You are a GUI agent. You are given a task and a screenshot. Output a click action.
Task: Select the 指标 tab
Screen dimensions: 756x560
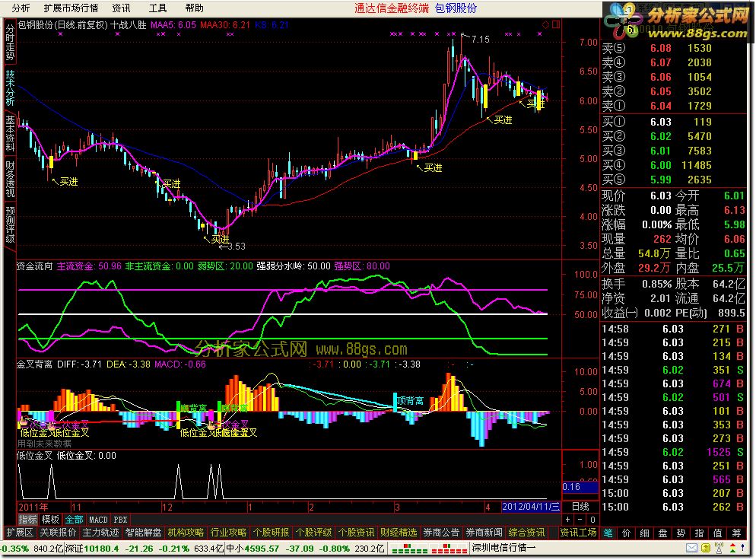tap(27, 520)
